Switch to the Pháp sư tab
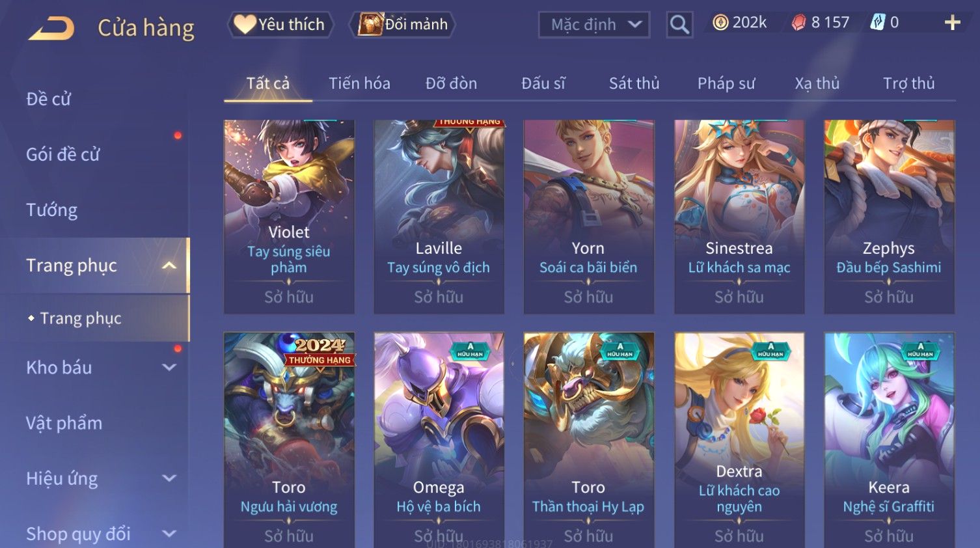Viewport: 980px width, 548px height. 726,83
